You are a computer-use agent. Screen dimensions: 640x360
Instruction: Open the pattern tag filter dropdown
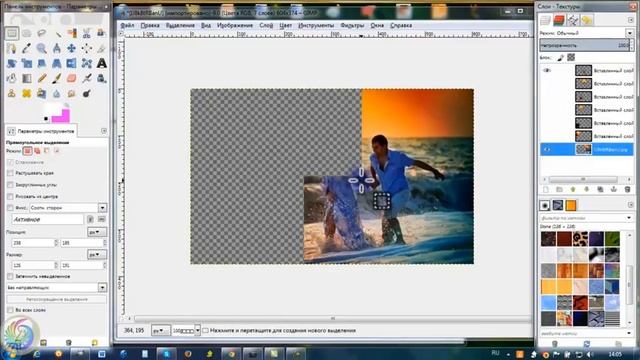(x=629, y=218)
